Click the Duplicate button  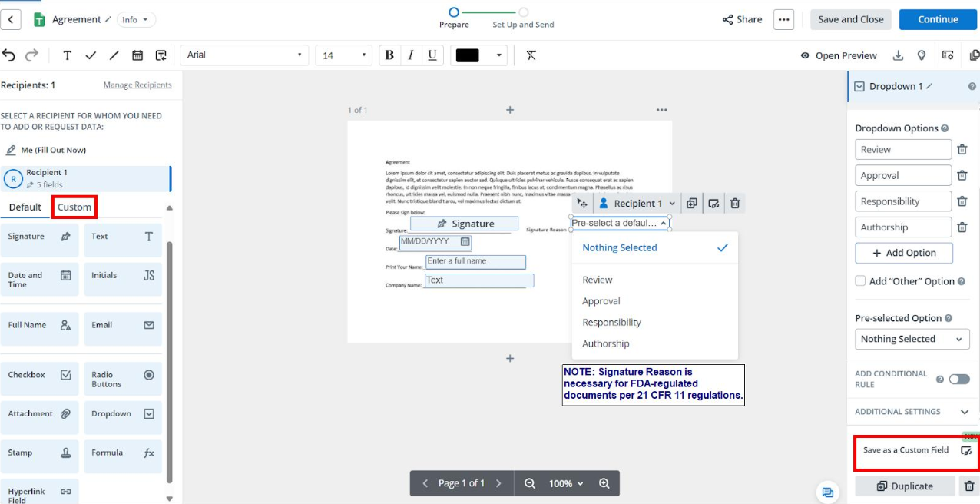[905, 486]
